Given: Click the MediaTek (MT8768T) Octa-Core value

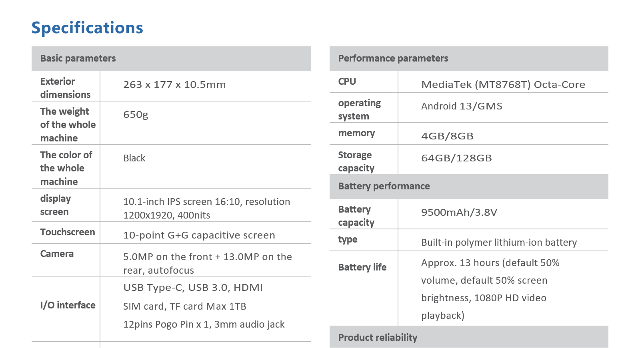Looking at the screenshot, I should point(503,85).
